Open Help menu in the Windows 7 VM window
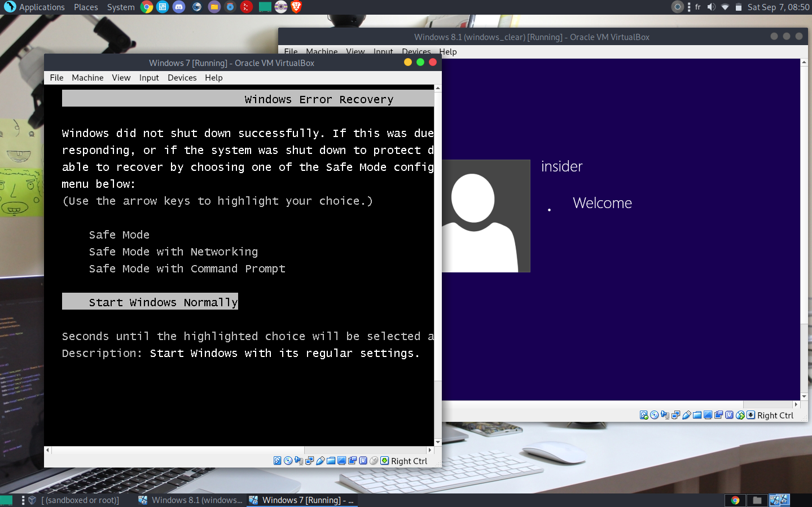Viewport: 812px width, 507px height. tap(213, 78)
